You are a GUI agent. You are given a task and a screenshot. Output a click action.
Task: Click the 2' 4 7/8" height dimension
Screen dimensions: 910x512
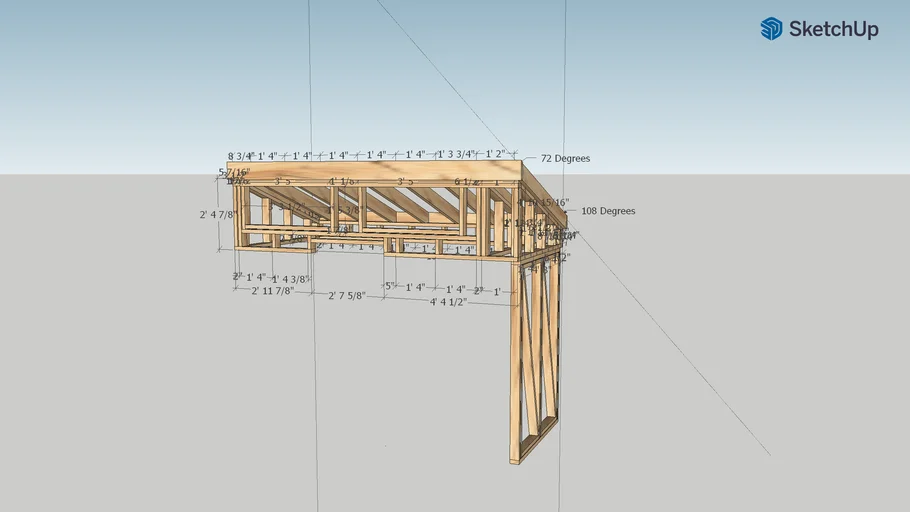point(217,214)
